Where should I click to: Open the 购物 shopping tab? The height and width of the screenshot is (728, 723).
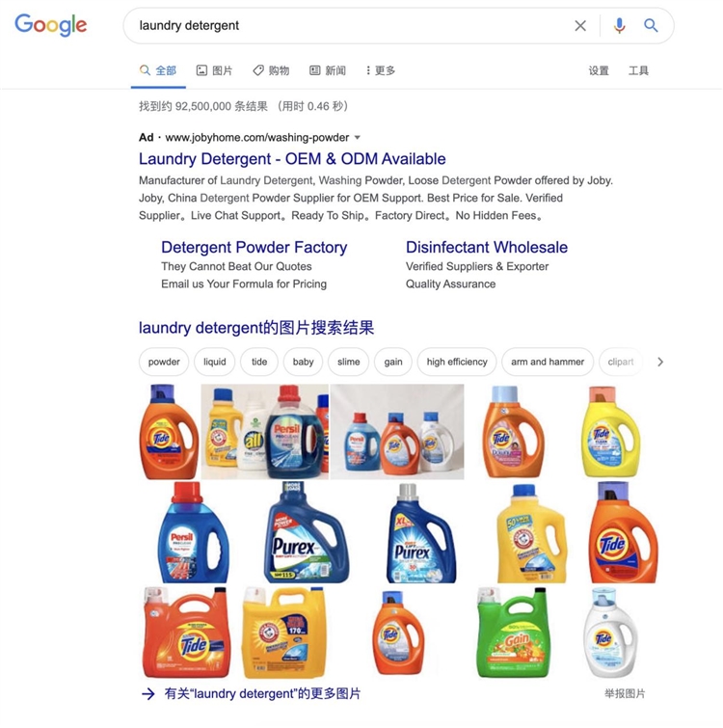click(x=271, y=70)
